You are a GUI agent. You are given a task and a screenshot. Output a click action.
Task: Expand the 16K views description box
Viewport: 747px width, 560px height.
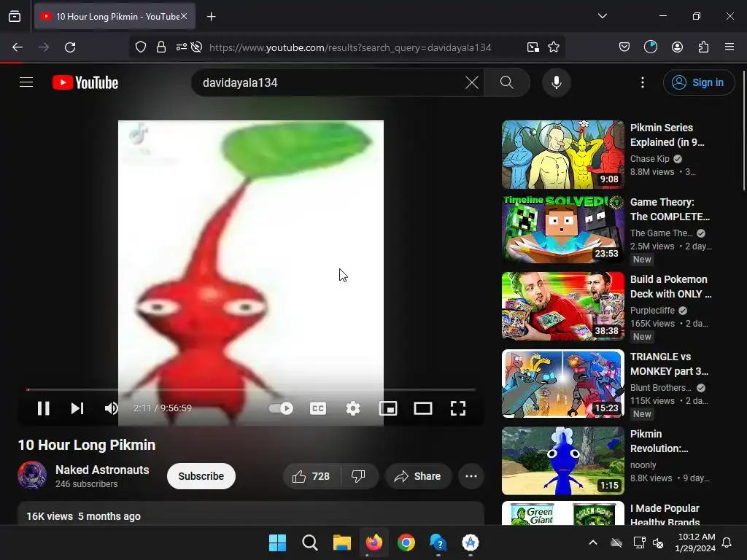click(x=251, y=513)
